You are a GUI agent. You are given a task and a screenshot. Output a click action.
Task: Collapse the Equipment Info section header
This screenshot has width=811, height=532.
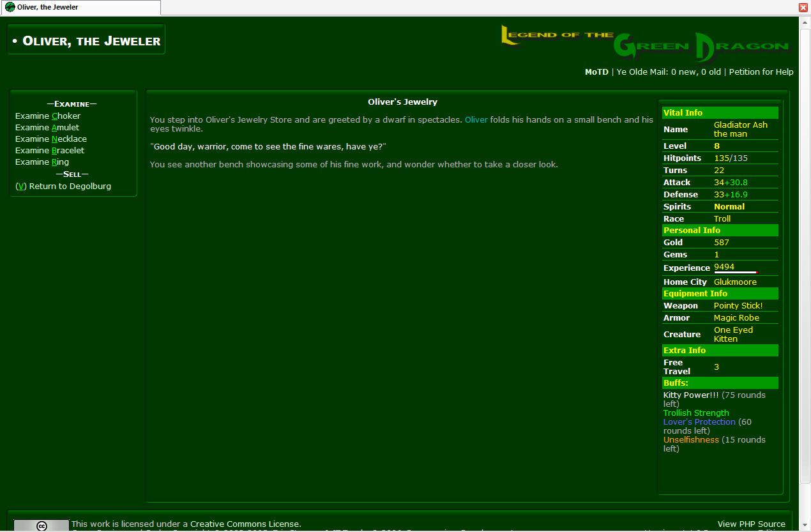pos(720,294)
